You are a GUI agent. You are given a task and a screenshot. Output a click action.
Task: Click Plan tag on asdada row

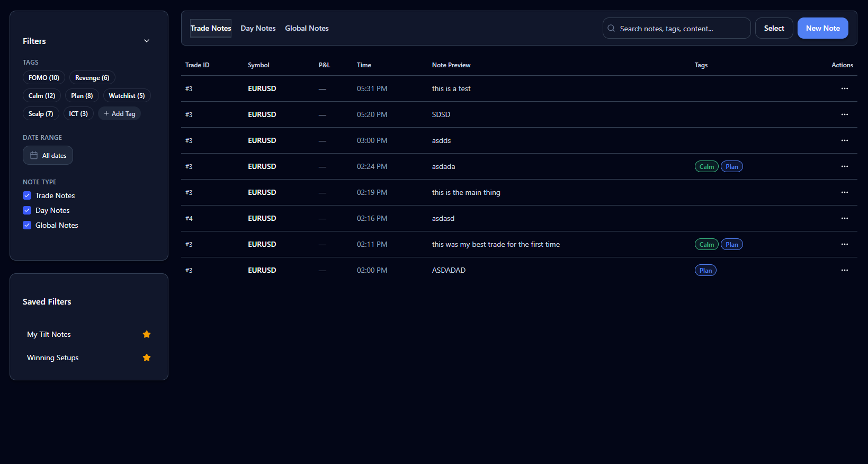[732, 166]
